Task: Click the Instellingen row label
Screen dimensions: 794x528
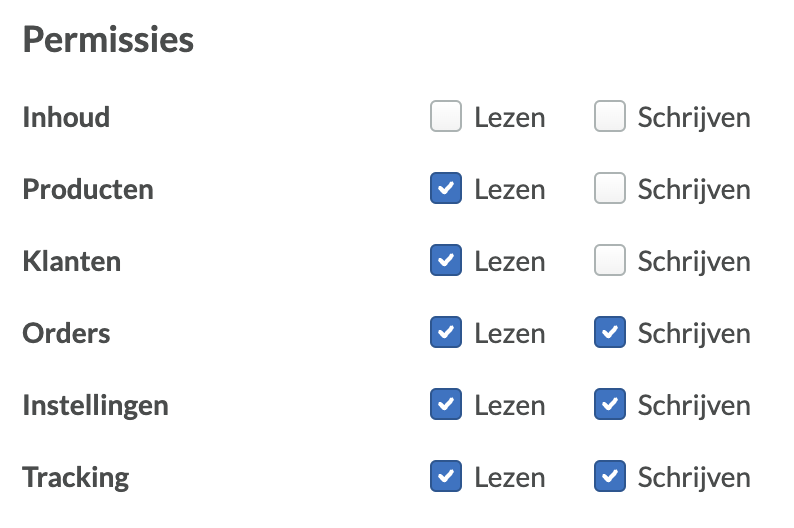Action: click(x=95, y=406)
